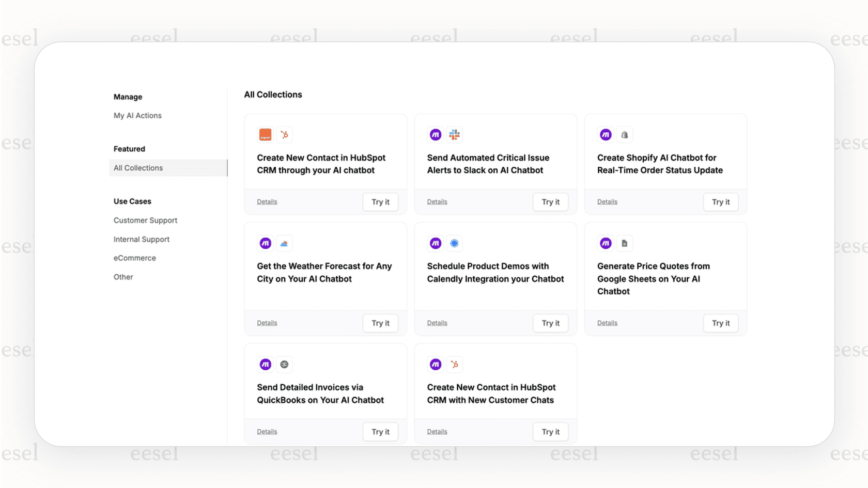Select the Slack icon on the alerts card
868x488 pixels.
coord(454,134)
